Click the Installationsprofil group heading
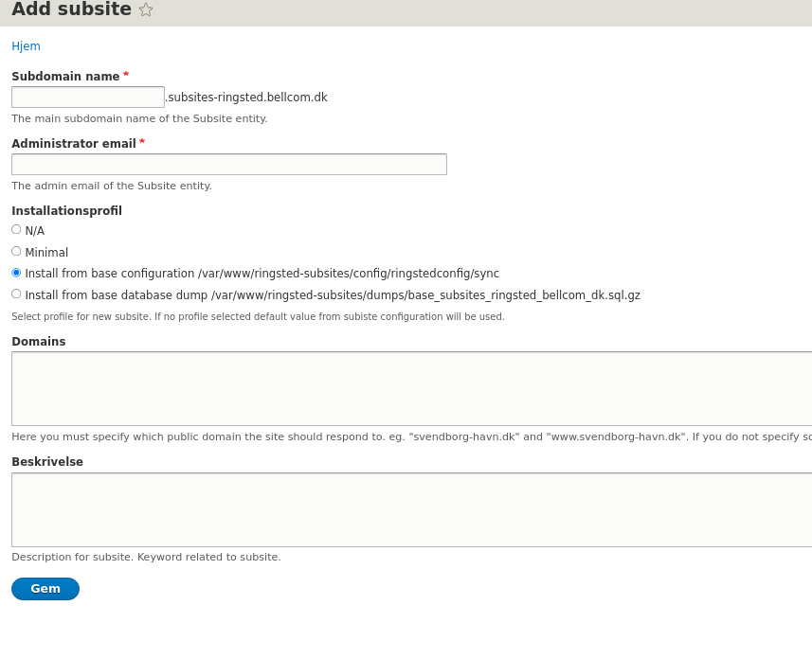The height and width of the screenshot is (659, 812). [x=66, y=211]
